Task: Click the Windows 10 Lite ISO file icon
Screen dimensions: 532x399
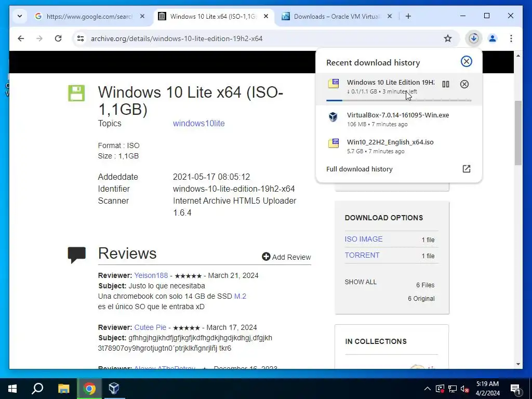Action: tap(334, 84)
